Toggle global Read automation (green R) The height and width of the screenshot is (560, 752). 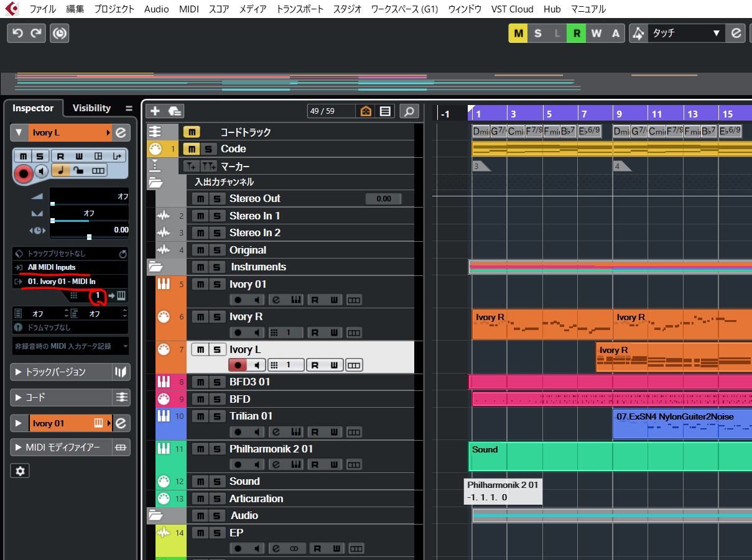point(577,34)
